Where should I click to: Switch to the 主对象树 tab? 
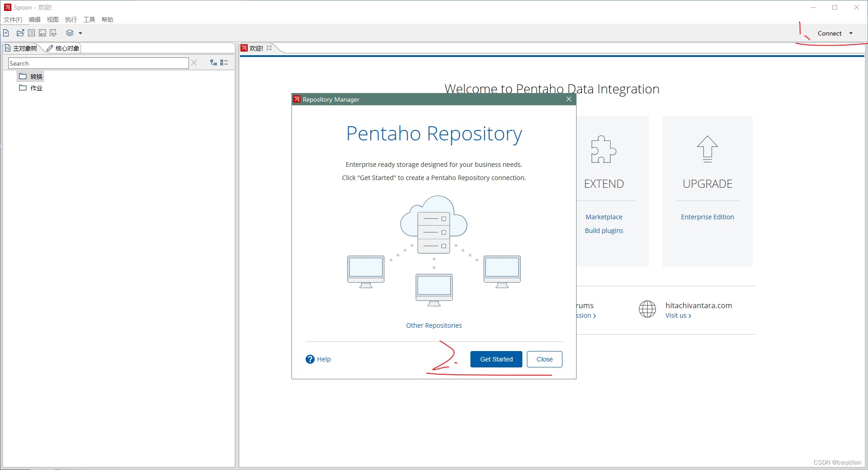21,48
